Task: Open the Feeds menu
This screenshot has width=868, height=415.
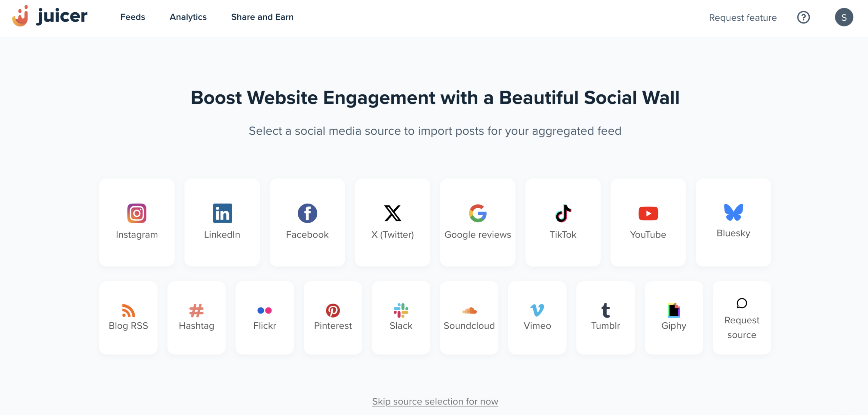Action: 133,17
